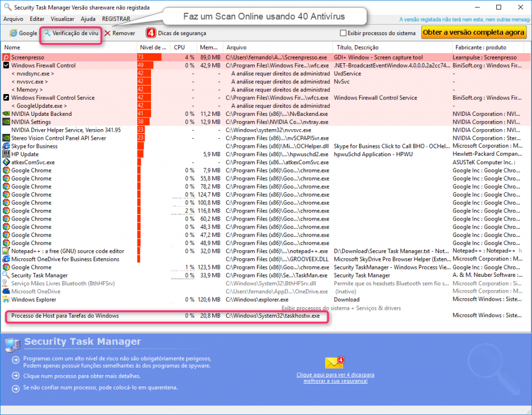The height and width of the screenshot is (415, 532).
Task: Click Screenpresso's red risk level bar
Action: pos(149,57)
